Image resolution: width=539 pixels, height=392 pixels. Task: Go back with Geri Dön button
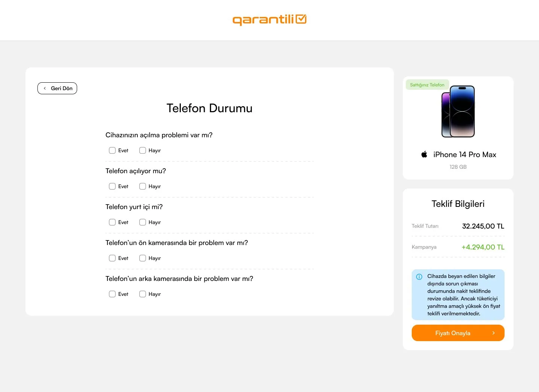[57, 88]
